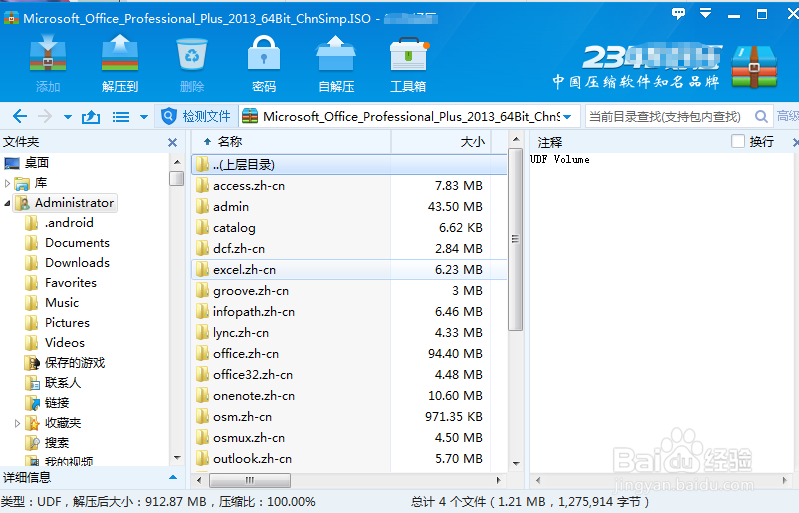This screenshot has height=513, width=799.
Task: Open navigation history dropdown arrow
Action: tap(68, 117)
